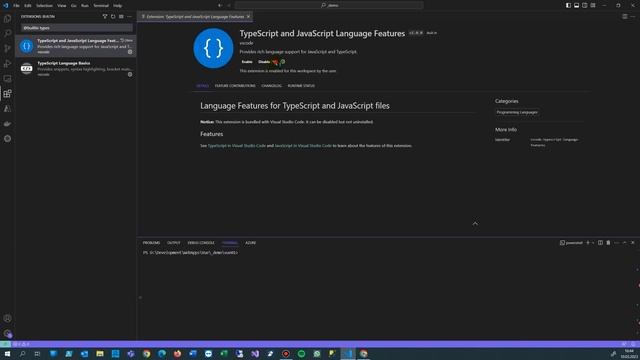The width and height of the screenshot is (640, 360).
Task: Open Firefox from the taskbar
Action: point(178,354)
